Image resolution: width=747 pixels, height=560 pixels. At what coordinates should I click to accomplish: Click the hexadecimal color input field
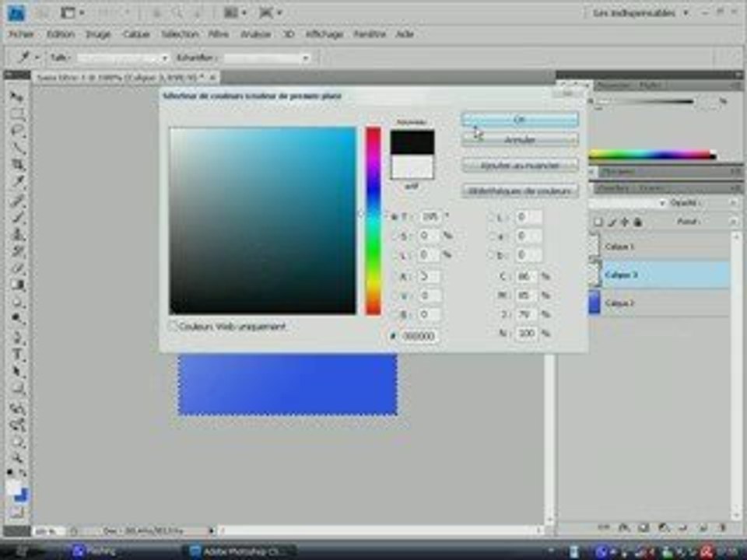tap(419, 336)
